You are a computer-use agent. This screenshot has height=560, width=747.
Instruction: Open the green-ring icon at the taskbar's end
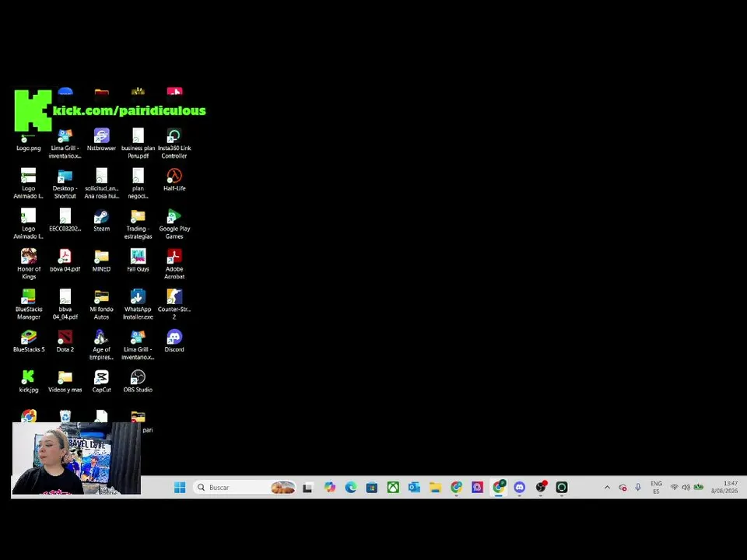click(562, 487)
